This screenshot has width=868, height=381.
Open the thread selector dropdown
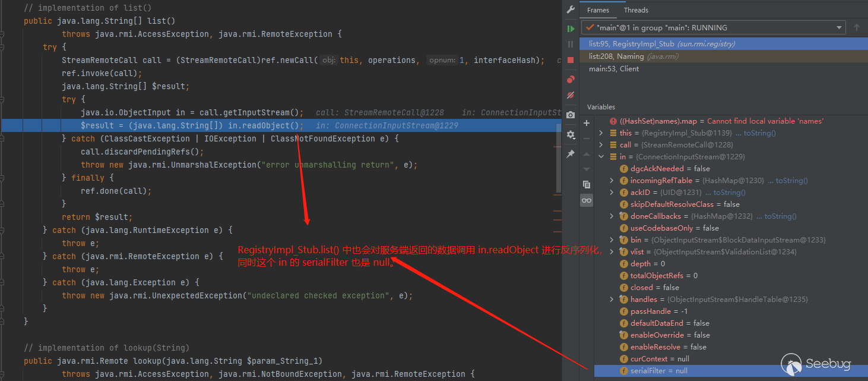tap(839, 28)
